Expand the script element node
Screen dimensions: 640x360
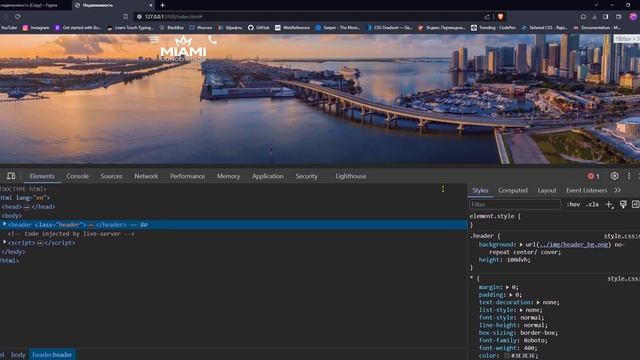pos(4,242)
